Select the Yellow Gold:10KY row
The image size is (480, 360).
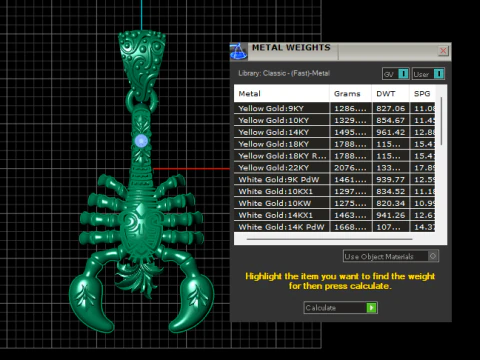coord(335,120)
